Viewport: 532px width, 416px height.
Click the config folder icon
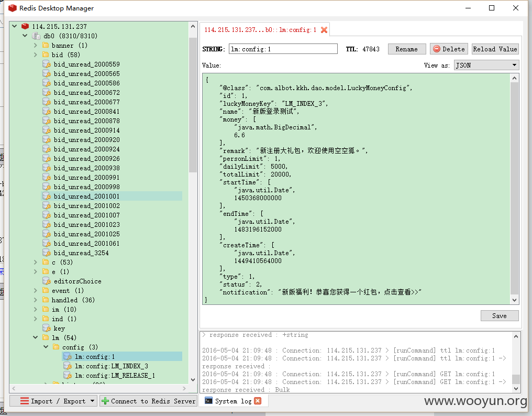point(57,347)
